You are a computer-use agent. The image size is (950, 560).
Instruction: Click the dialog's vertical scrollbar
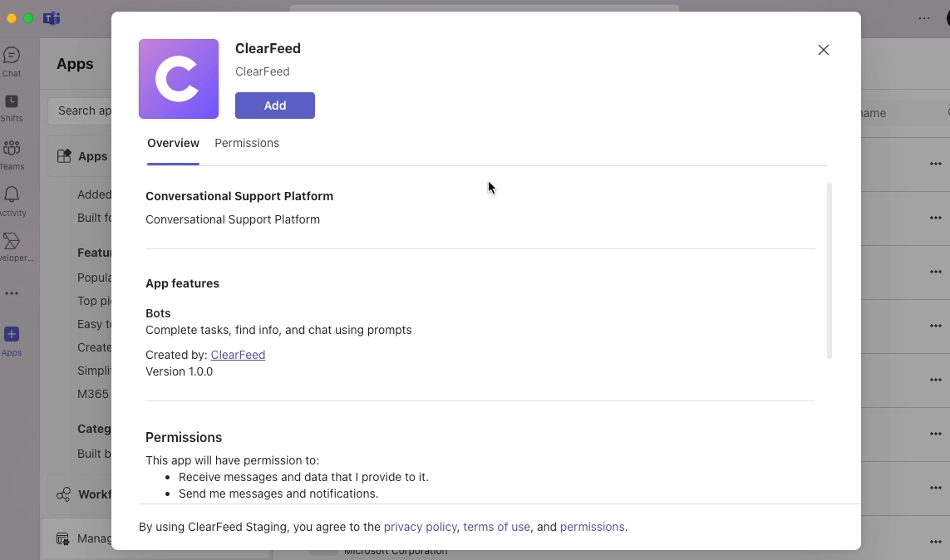(x=829, y=270)
